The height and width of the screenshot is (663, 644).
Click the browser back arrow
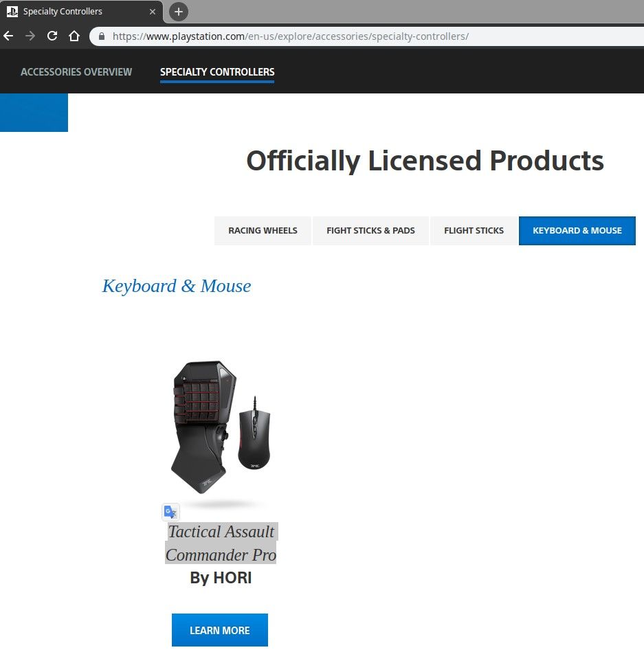tap(8, 36)
